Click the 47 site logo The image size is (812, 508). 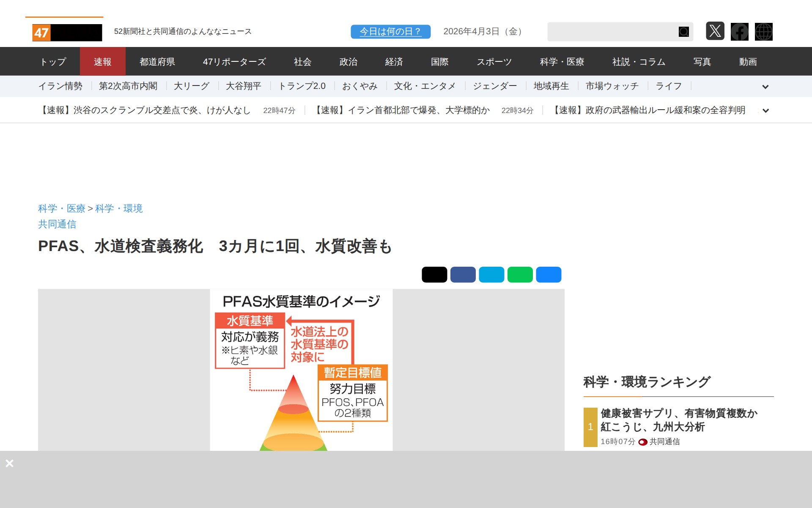pos(67,33)
